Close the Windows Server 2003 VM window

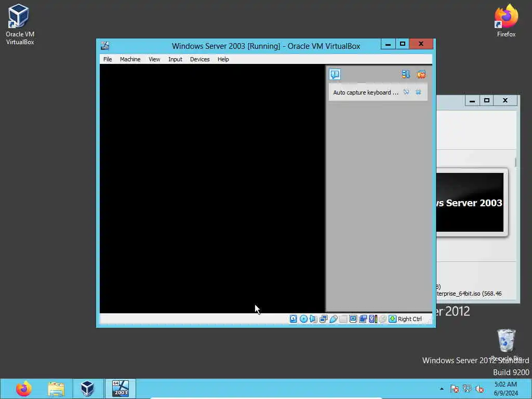(421, 44)
